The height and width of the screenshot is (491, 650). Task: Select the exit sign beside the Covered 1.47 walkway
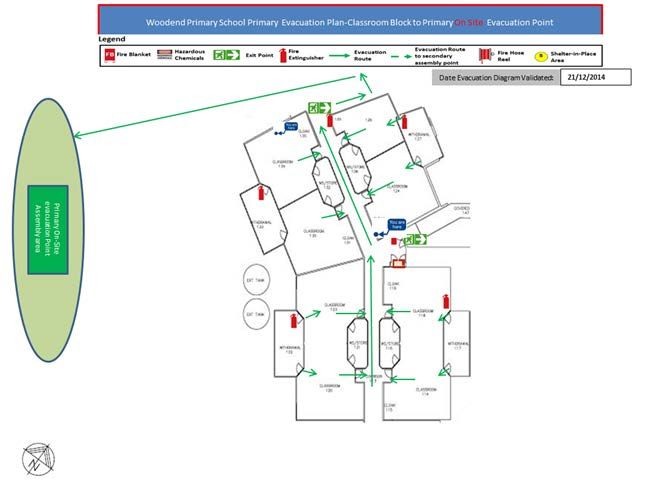coord(416,239)
